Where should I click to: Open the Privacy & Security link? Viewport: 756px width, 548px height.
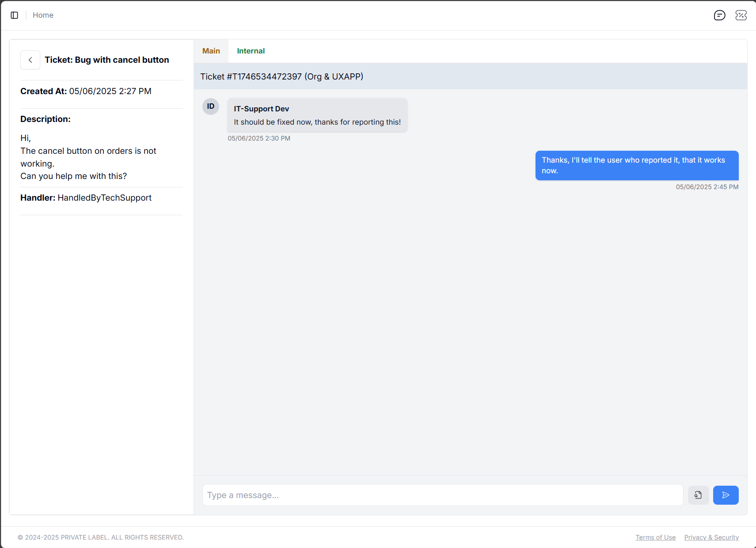(711, 537)
